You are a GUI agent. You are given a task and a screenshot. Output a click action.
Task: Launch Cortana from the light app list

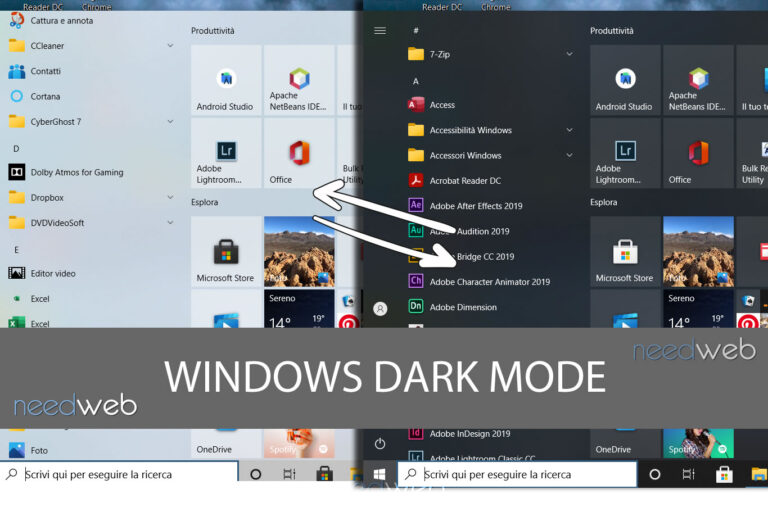(x=34, y=97)
